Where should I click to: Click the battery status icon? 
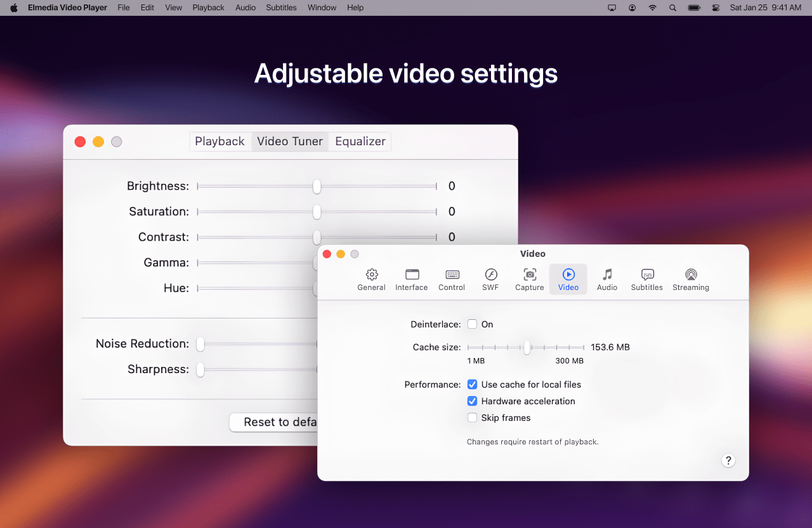click(694, 8)
